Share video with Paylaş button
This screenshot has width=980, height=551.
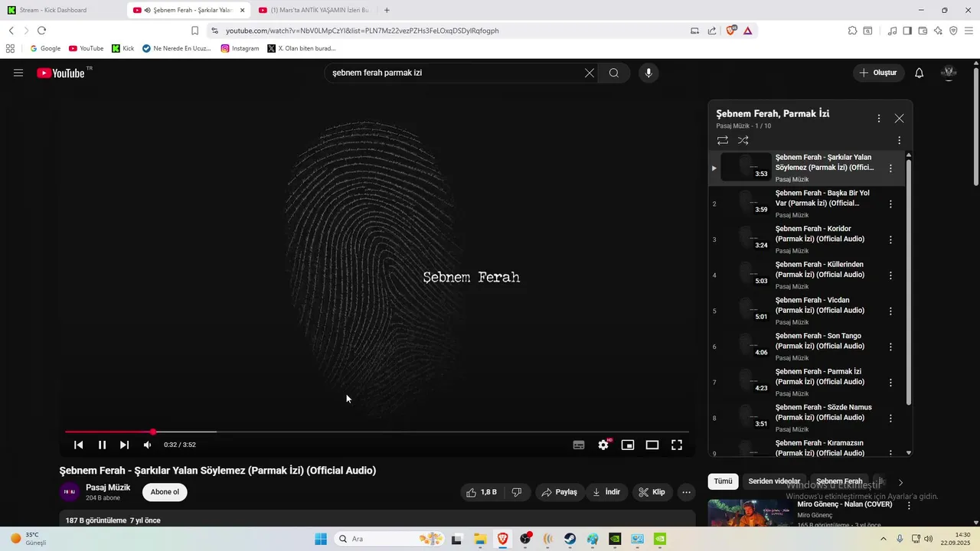[559, 492]
